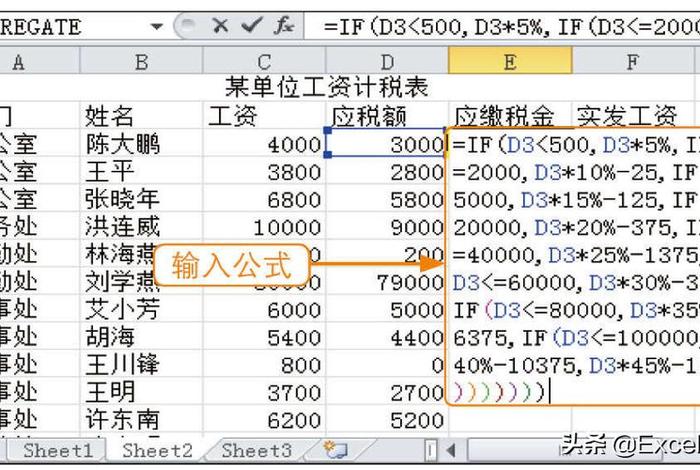Image resolution: width=700 pixels, height=470 pixels.
Task: Select taxable amount cell 2800
Action: click(386, 172)
